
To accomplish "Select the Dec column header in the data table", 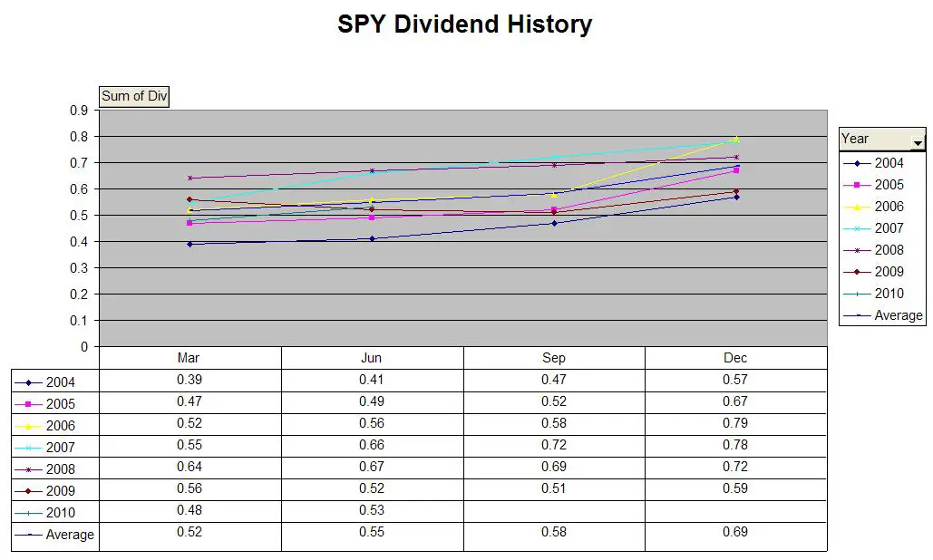I will [735, 358].
